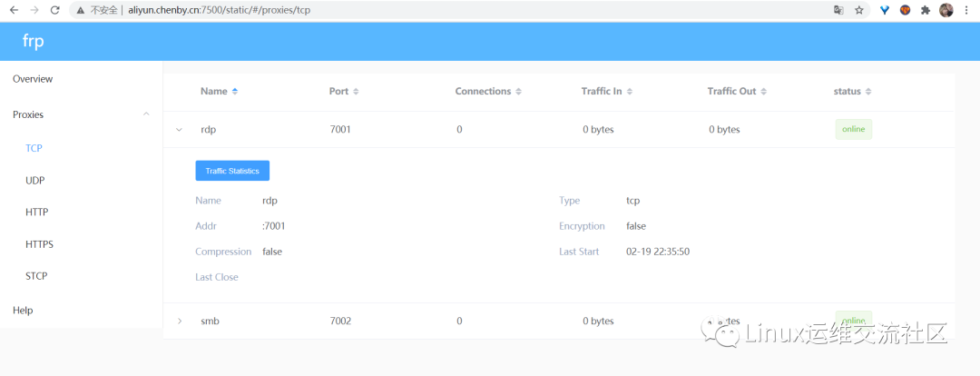
Task: Open the Chrome three-dot menu
Action: tap(967, 10)
